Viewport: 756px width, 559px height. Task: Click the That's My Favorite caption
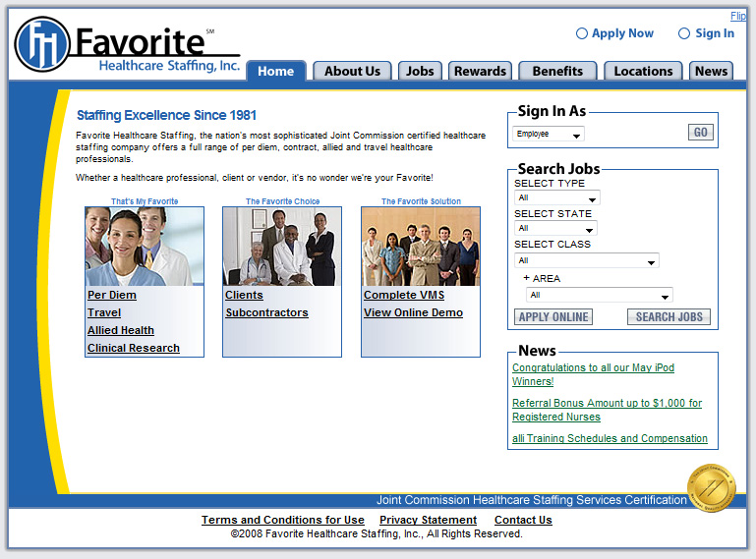pos(145,201)
